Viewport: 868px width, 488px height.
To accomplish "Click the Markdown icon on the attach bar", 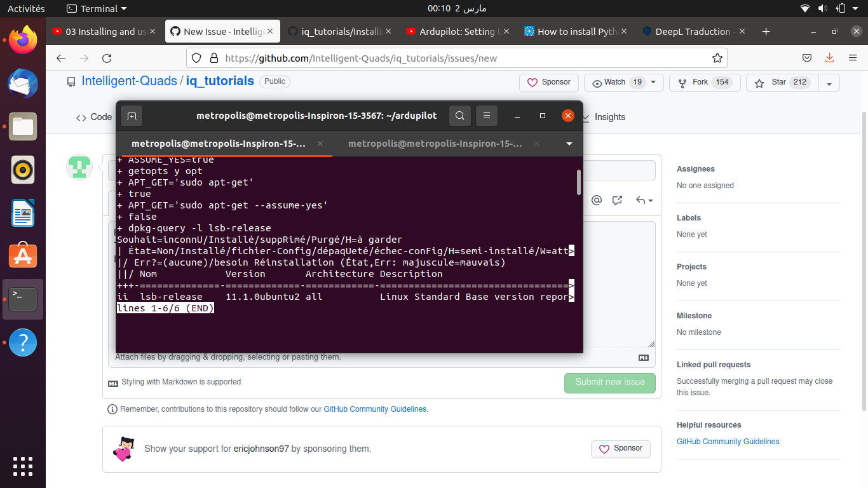I will click(x=643, y=357).
